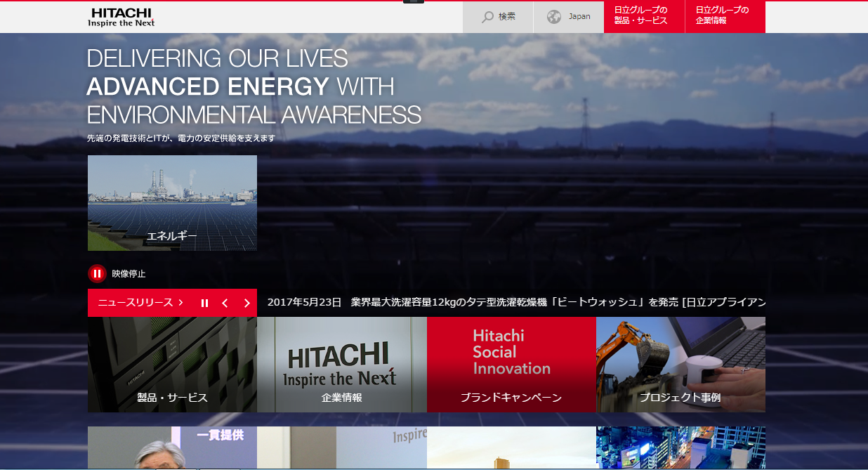Select the Japan globe region button
The image size is (868, 470).
[569, 17]
